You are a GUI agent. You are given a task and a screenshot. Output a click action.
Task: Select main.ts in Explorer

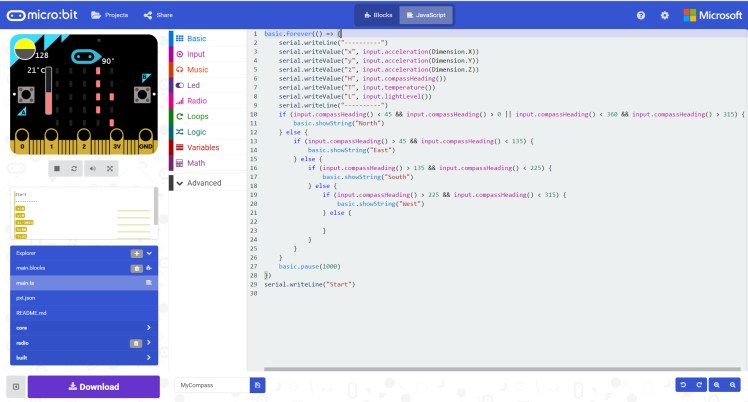(x=84, y=283)
